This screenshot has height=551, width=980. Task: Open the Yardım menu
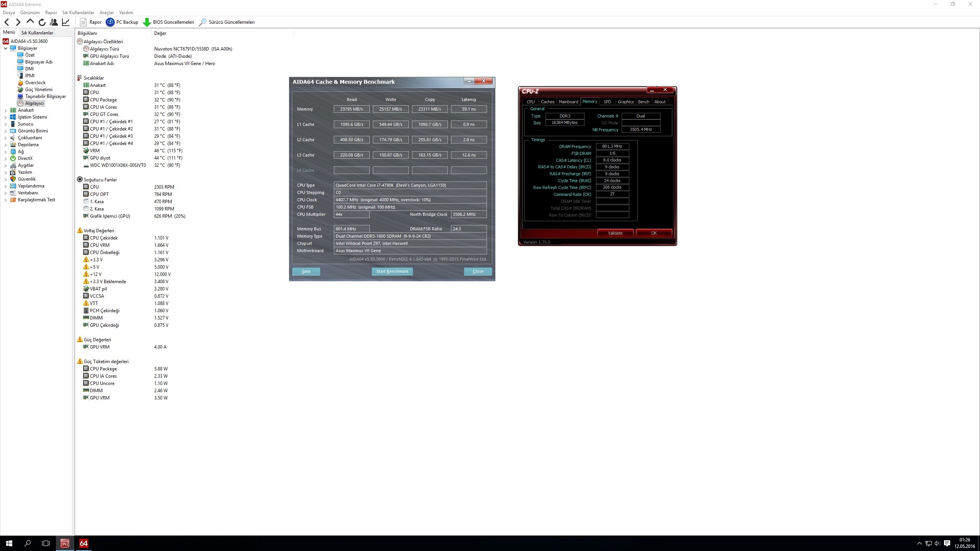click(126, 13)
